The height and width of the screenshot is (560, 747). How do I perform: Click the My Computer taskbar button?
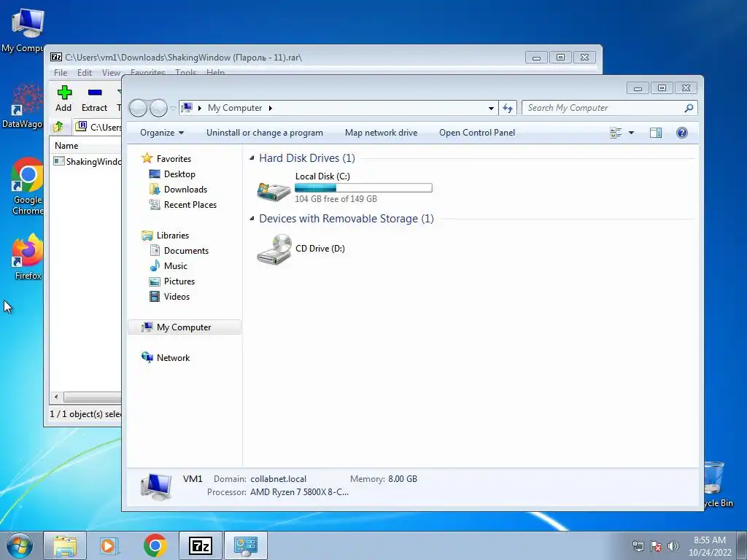[246, 545]
